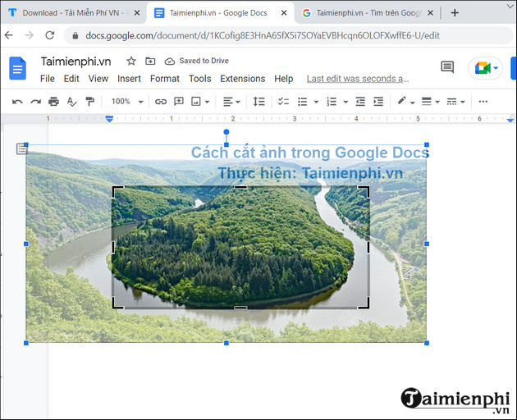
Task: Move document using folder icon
Action: [x=150, y=61]
